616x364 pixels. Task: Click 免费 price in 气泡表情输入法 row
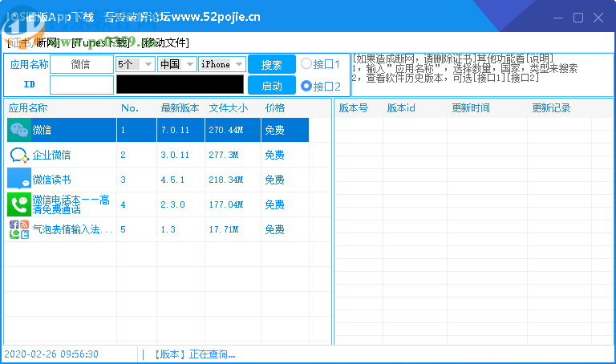274,229
